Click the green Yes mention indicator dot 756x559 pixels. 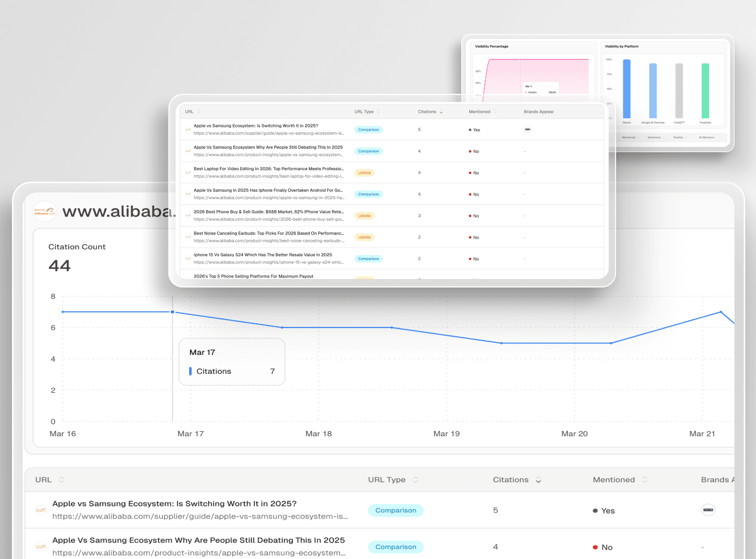point(595,511)
